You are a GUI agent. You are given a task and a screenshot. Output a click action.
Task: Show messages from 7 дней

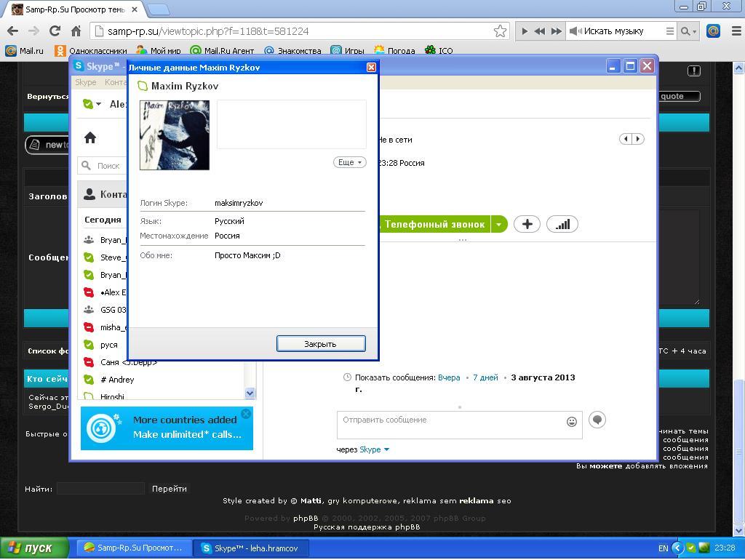pos(485,378)
